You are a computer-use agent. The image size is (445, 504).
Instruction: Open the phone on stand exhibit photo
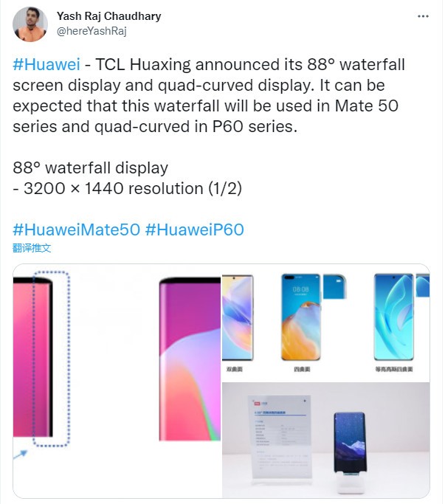coord(326,441)
